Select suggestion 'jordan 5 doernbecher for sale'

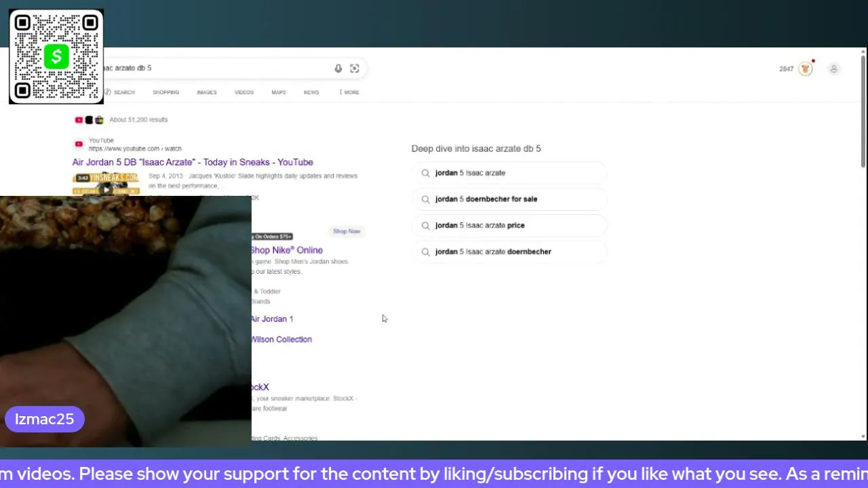pos(509,199)
